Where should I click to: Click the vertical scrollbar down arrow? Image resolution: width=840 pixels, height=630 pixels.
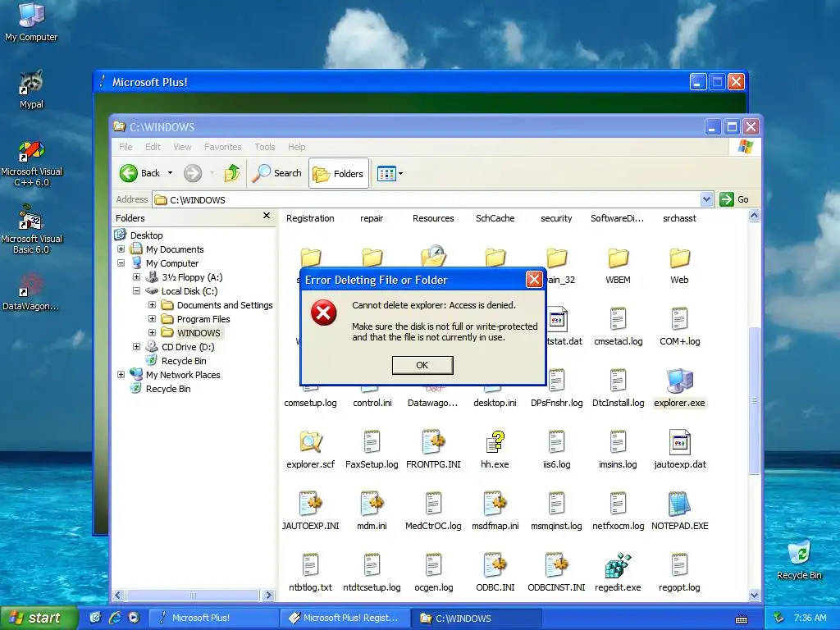tap(754, 595)
